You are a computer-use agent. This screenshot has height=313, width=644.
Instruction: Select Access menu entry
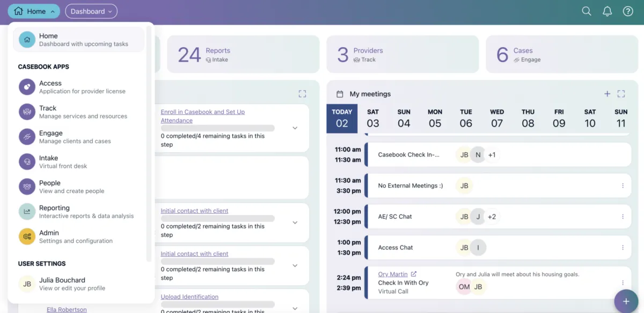(x=78, y=87)
